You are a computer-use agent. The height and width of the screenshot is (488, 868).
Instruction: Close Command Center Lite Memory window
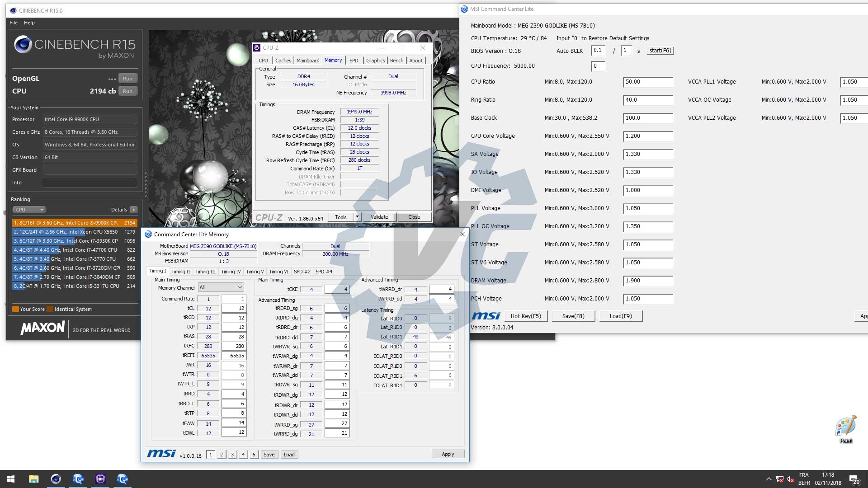[x=462, y=234]
